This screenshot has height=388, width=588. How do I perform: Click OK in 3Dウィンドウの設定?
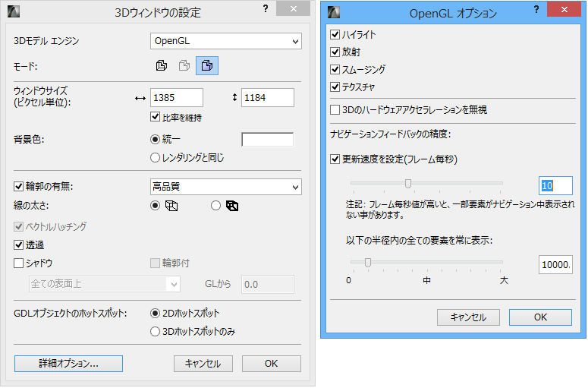point(272,364)
